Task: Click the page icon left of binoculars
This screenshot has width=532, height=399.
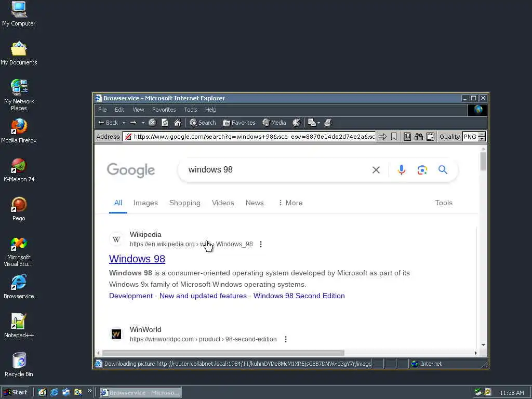Action: coord(407,137)
